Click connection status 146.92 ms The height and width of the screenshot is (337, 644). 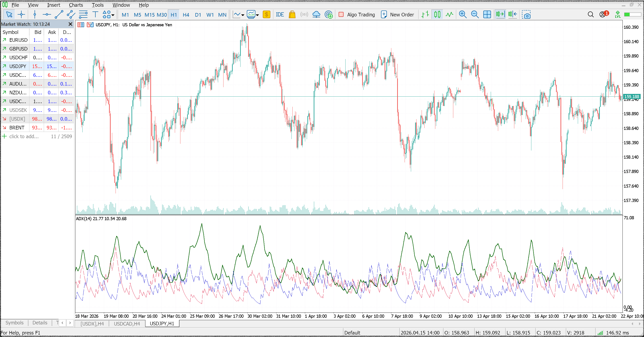point(613,333)
